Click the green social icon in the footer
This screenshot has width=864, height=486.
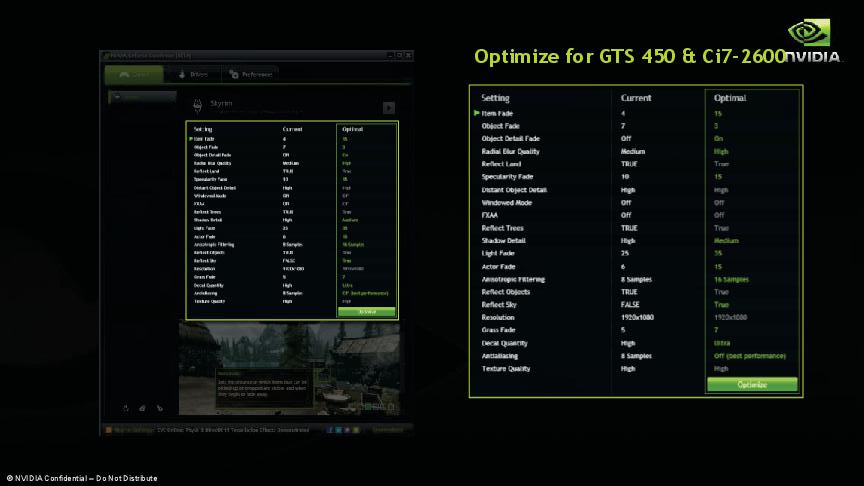click(356, 430)
